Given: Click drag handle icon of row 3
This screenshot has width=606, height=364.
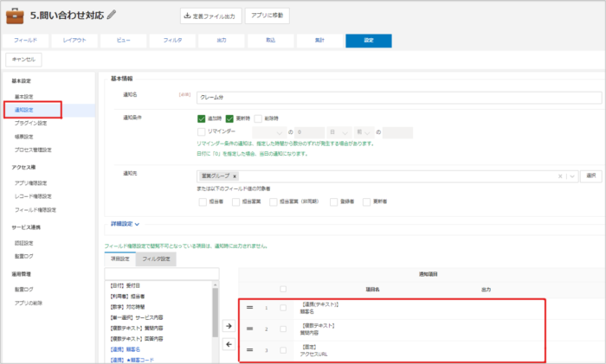Looking at the screenshot, I should [x=249, y=350].
